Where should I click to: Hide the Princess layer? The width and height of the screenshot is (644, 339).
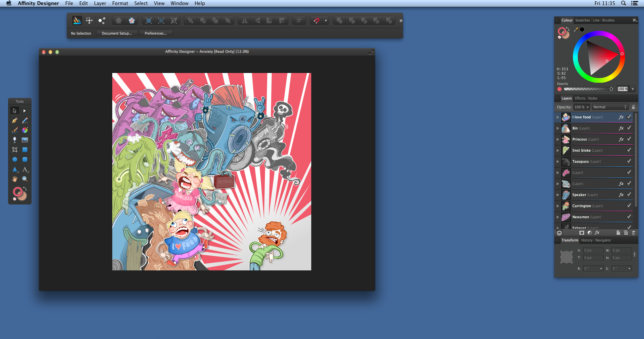click(x=629, y=139)
